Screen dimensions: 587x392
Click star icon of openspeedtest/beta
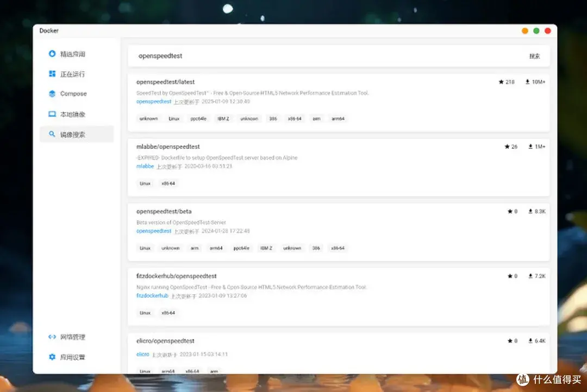[x=510, y=211]
